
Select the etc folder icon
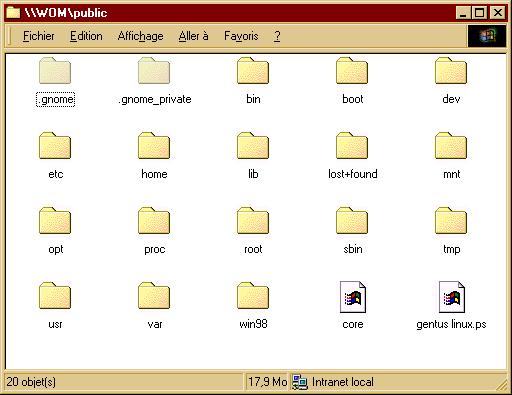tap(55, 145)
